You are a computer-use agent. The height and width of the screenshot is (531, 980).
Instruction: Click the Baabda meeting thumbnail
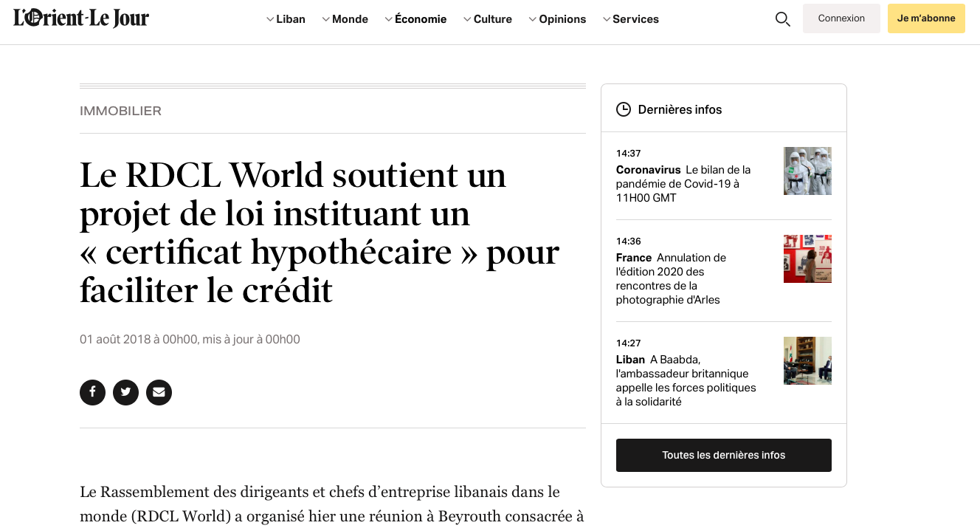point(807,360)
